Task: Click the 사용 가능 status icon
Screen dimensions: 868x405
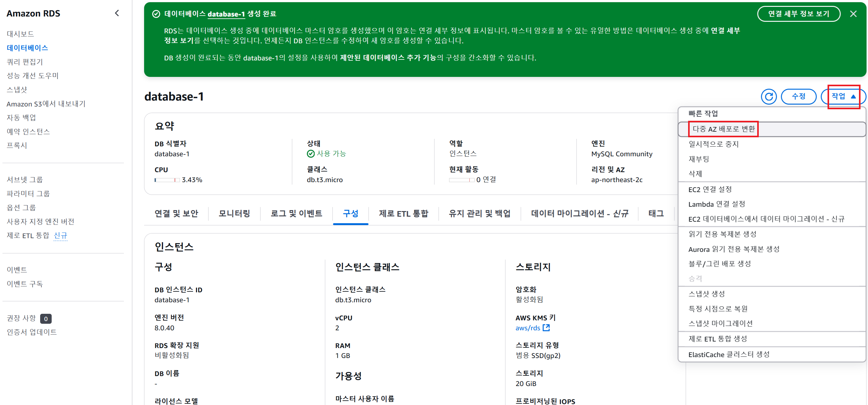Action: (x=310, y=154)
